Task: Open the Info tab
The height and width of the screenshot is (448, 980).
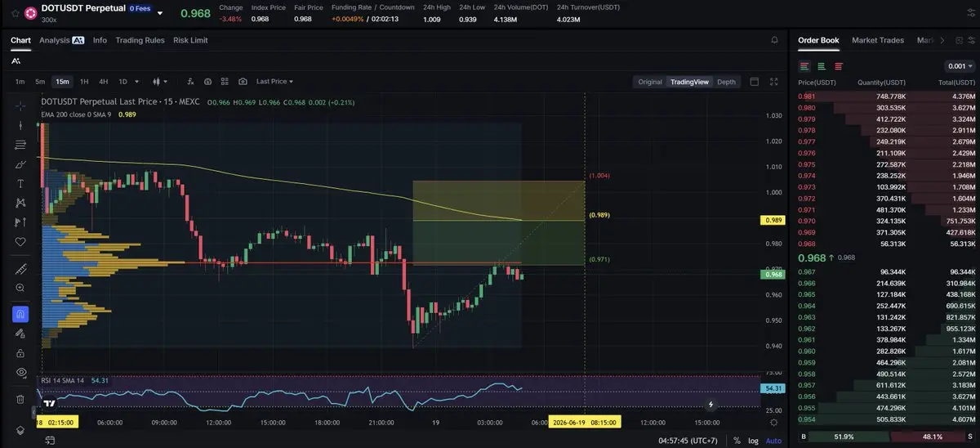Action: click(100, 40)
